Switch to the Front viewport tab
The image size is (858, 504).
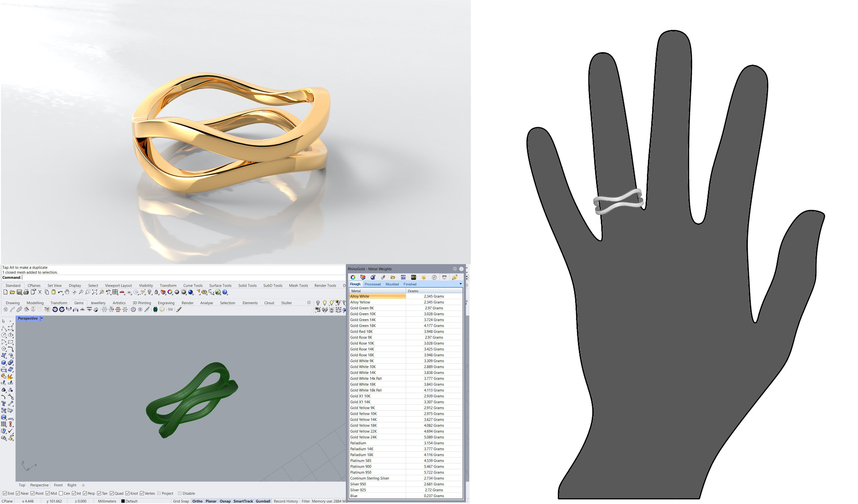point(58,486)
